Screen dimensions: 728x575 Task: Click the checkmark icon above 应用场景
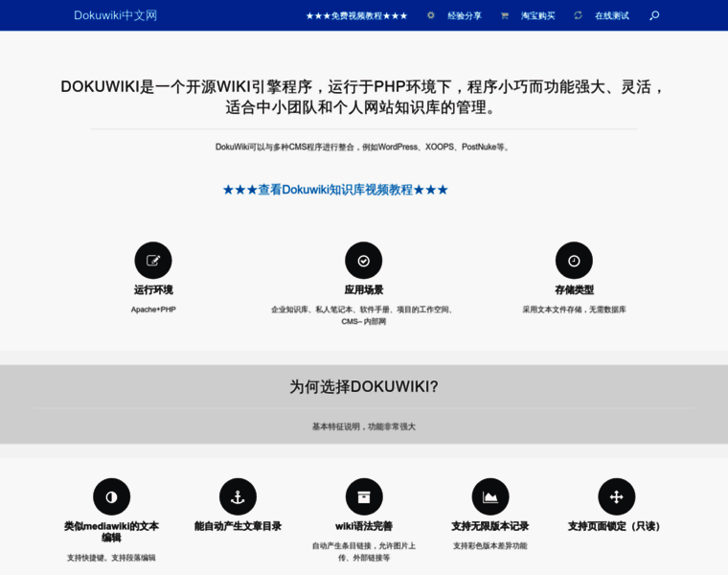364,261
